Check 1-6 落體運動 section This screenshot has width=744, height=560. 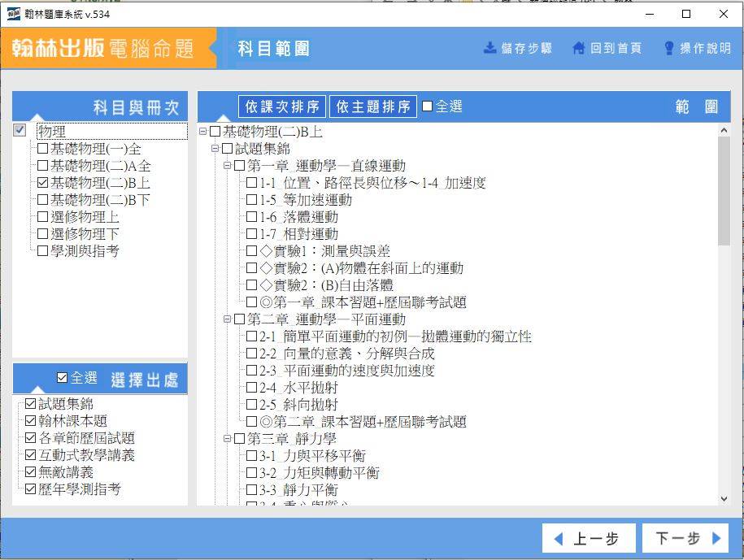[x=251, y=217]
